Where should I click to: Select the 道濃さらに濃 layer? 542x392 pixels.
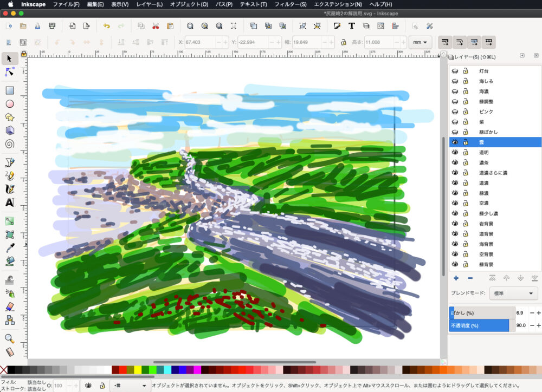(493, 173)
